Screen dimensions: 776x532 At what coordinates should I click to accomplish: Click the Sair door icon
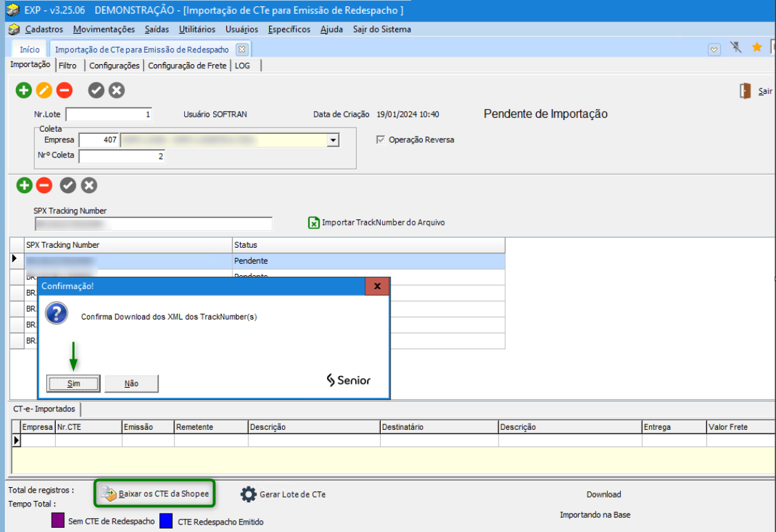[x=745, y=91]
